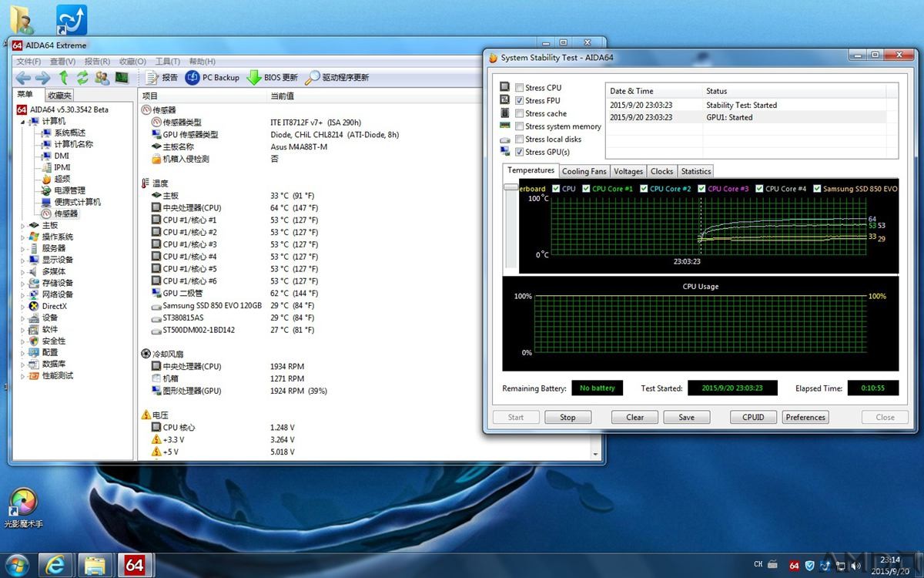This screenshot has width=924, height=578.
Task: Open the 文件(F) menu
Action: coord(28,62)
